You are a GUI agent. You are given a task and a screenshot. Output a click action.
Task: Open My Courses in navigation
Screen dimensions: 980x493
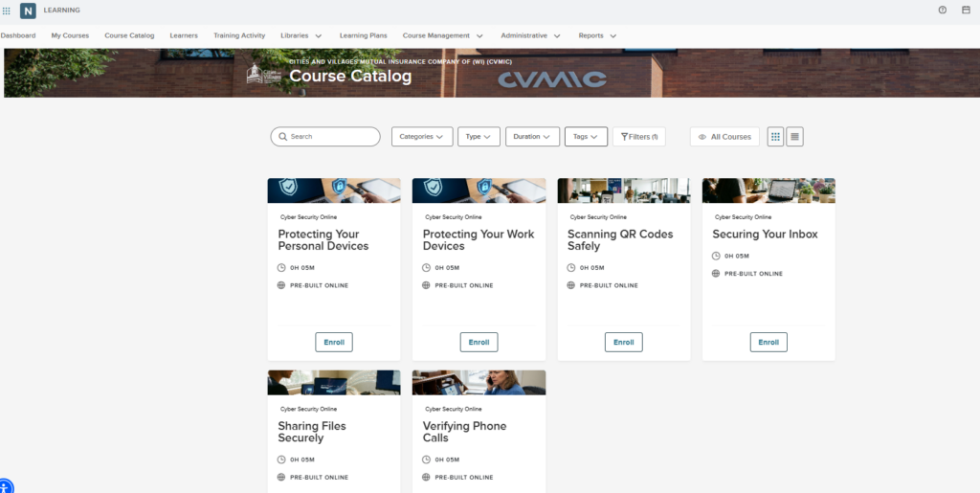[70, 35]
